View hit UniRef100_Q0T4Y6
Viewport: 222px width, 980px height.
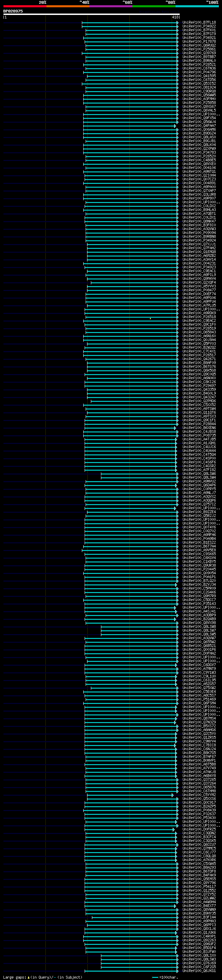click(199, 527)
